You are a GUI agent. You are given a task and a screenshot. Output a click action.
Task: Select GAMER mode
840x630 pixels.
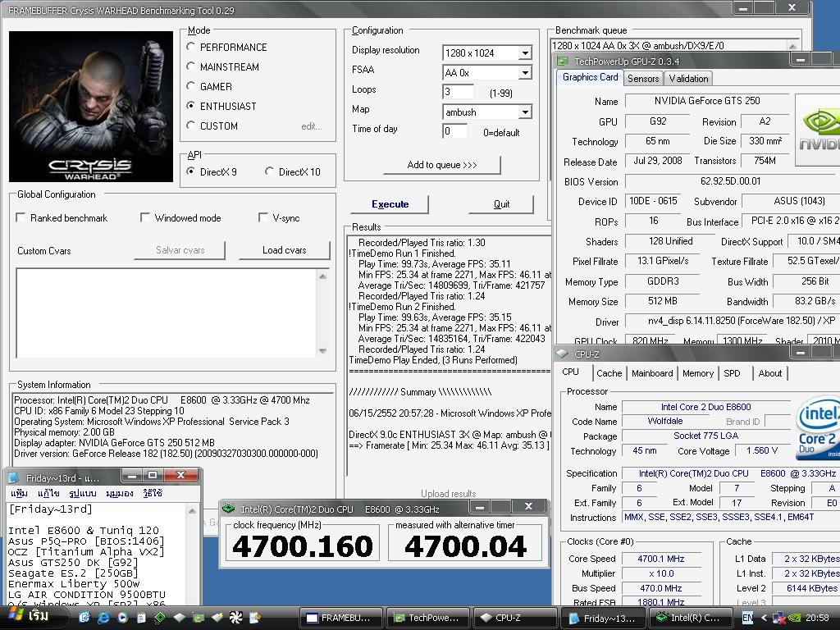[x=190, y=85]
